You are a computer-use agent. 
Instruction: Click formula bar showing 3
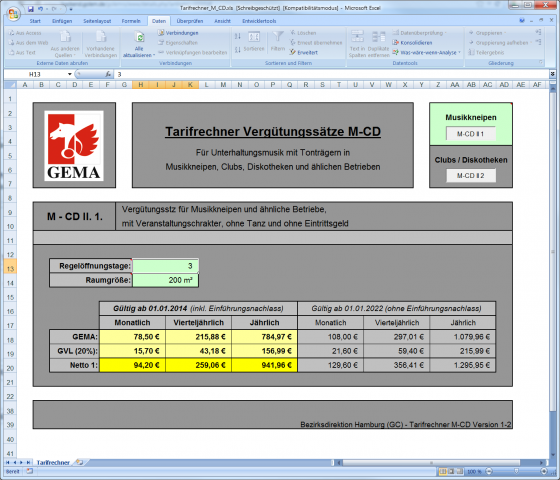point(331,74)
